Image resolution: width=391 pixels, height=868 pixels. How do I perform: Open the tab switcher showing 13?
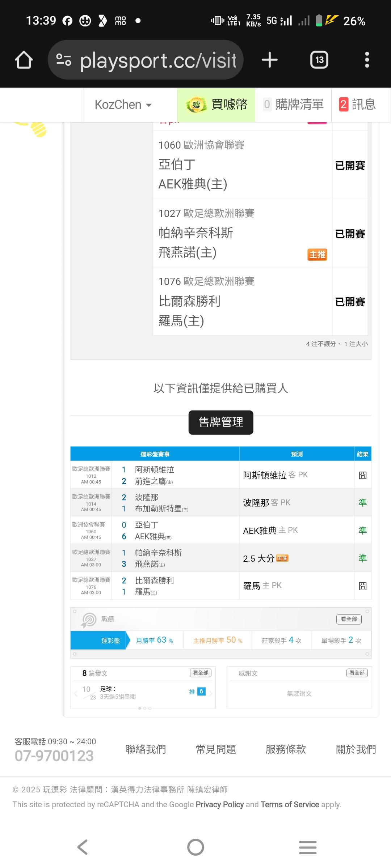(x=319, y=60)
